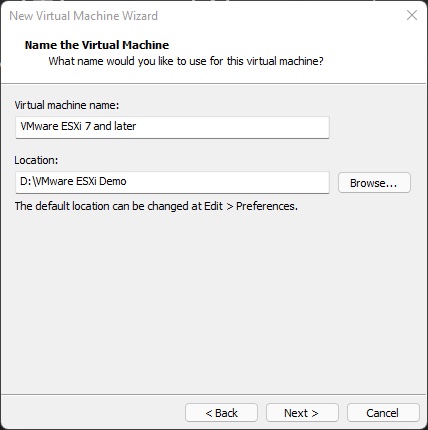Click the word 'Preferences' in the hint
This screenshot has width=428, height=430.
[266, 206]
